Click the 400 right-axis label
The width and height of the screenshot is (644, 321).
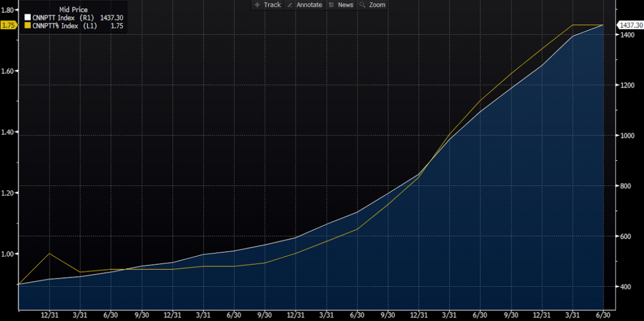coord(625,287)
